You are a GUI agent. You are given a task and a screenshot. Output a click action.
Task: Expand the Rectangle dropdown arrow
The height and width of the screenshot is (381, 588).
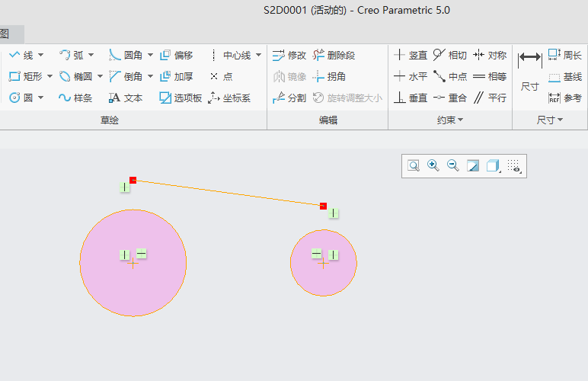coord(50,76)
